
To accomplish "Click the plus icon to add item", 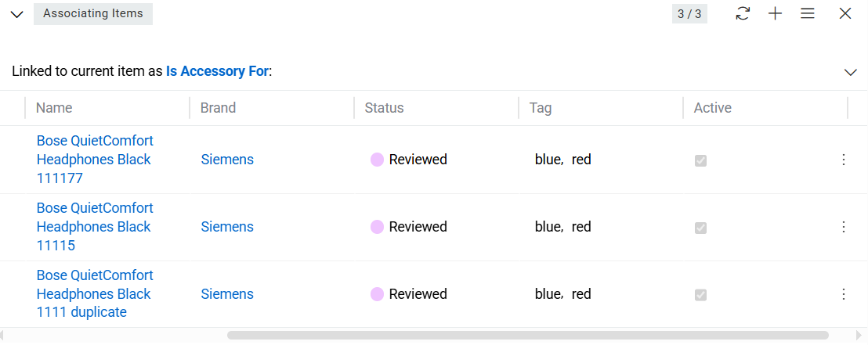I will click(775, 13).
